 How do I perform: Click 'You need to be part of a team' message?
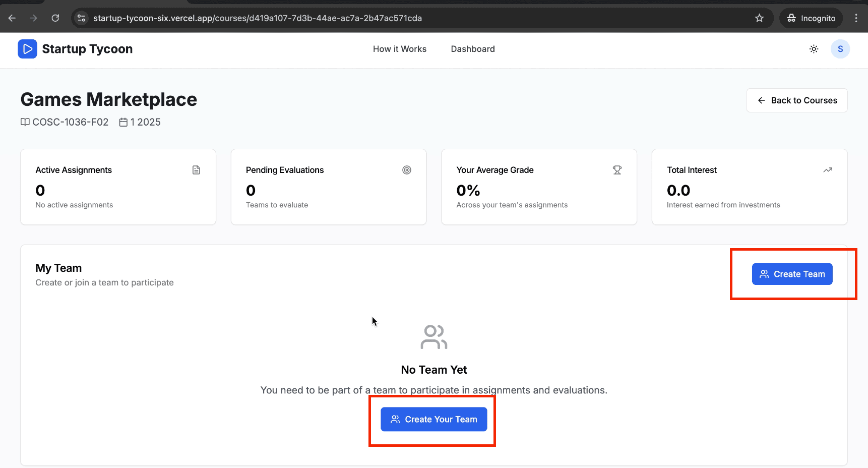click(434, 390)
